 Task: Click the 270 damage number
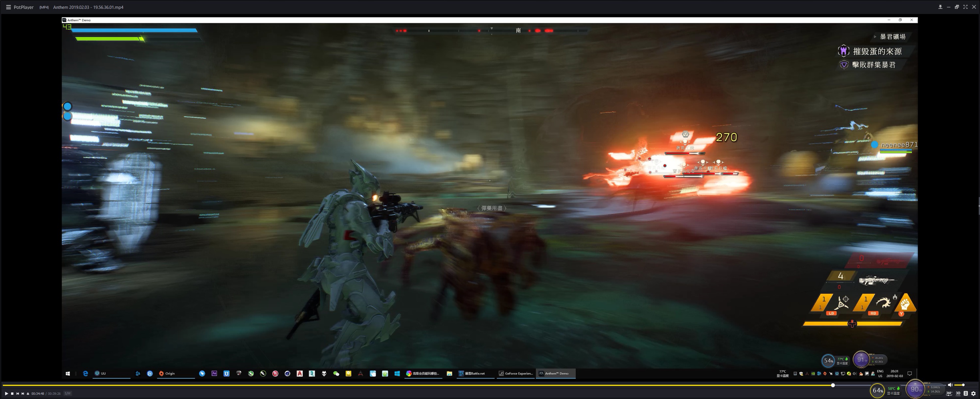pyautogui.click(x=726, y=137)
